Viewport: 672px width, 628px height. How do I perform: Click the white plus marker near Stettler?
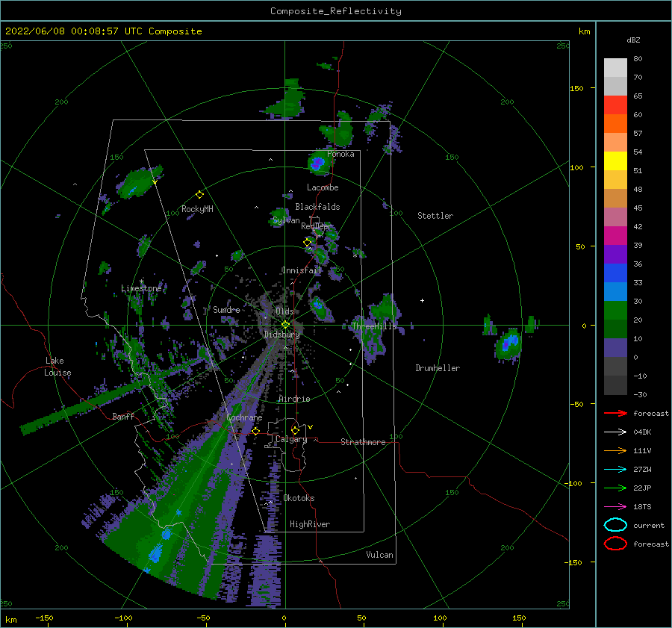point(422,300)
